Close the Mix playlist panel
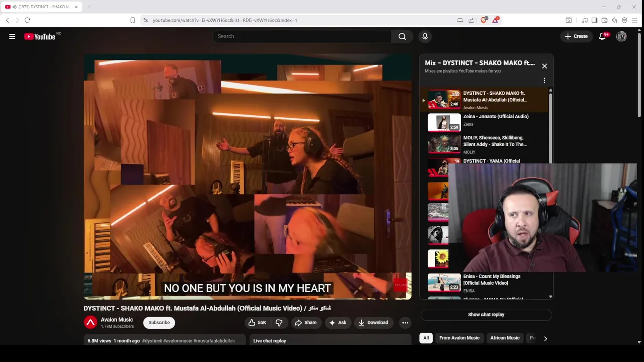This screenshot has width=644, height=362. [x=544, y=66]
